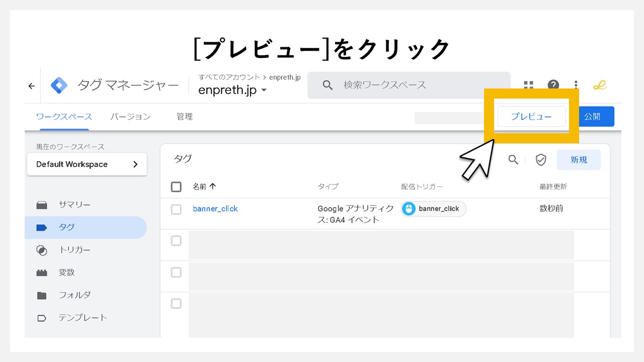This screenshot has height=362, width=644.
Task: Click the Tag Manager diamond logo
Action: 58,85
